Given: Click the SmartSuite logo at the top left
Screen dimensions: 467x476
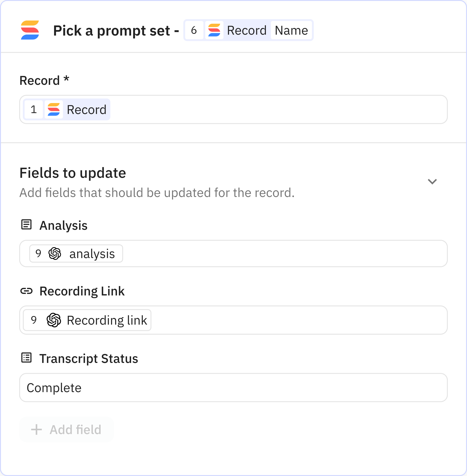Looking at the screenshot, I should (x=30, y=30).
